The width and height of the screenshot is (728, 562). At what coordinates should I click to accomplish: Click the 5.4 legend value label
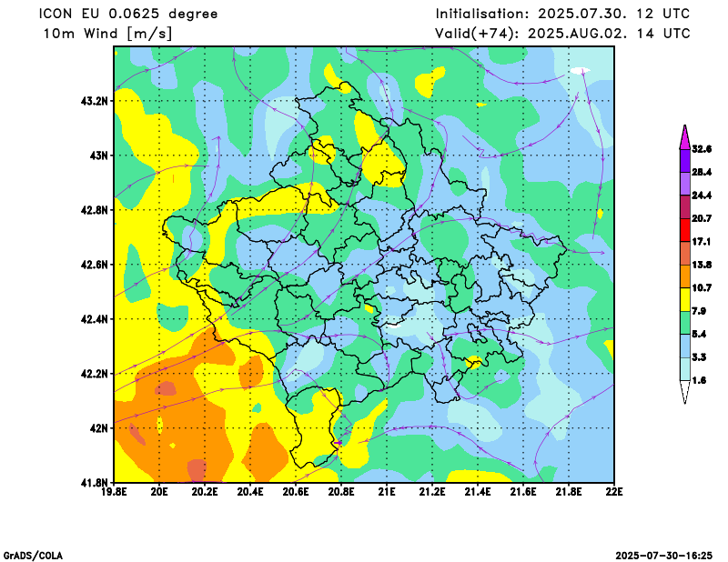pyautogui.click(x=699, y=334)
